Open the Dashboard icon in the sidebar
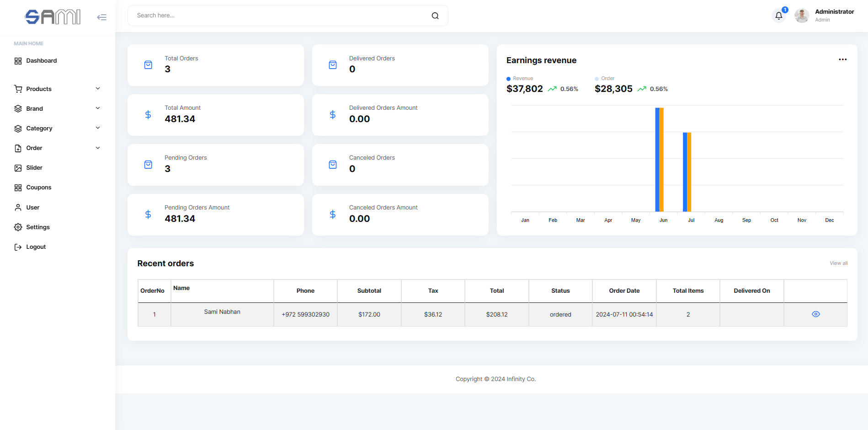 pyautogui.click(x=18, y=60)
